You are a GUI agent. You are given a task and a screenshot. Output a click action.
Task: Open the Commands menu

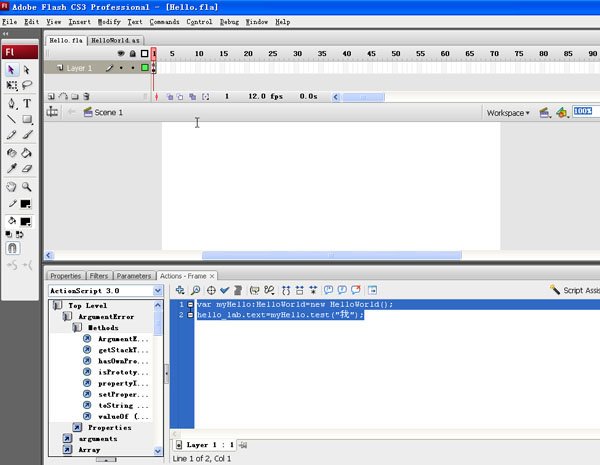point(164,21)
